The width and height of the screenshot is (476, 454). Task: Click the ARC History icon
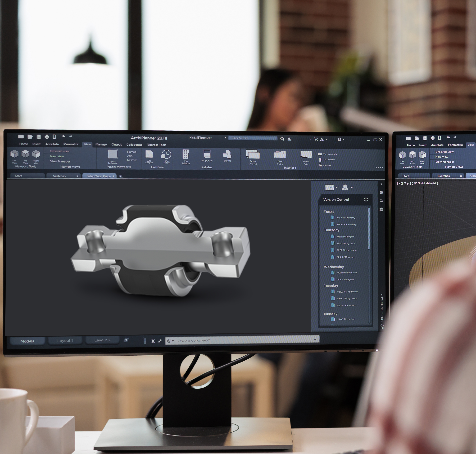pyautogui.click(x=166, y=154)
